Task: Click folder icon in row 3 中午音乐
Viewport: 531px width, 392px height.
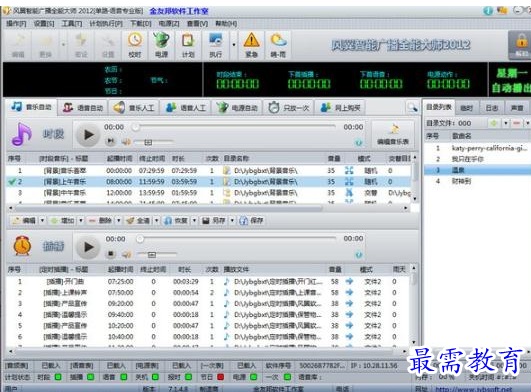Action: coord(227,193)
